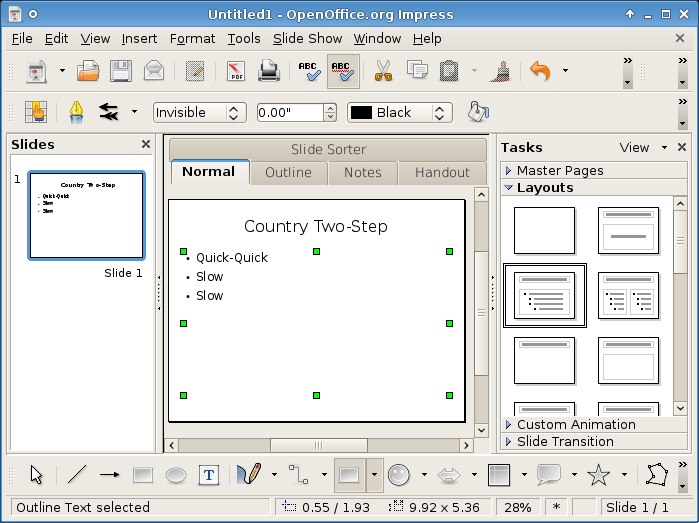Choose the Ellipse drawing tool
Viewport: 699px width, 523px height.
(175, 475)
